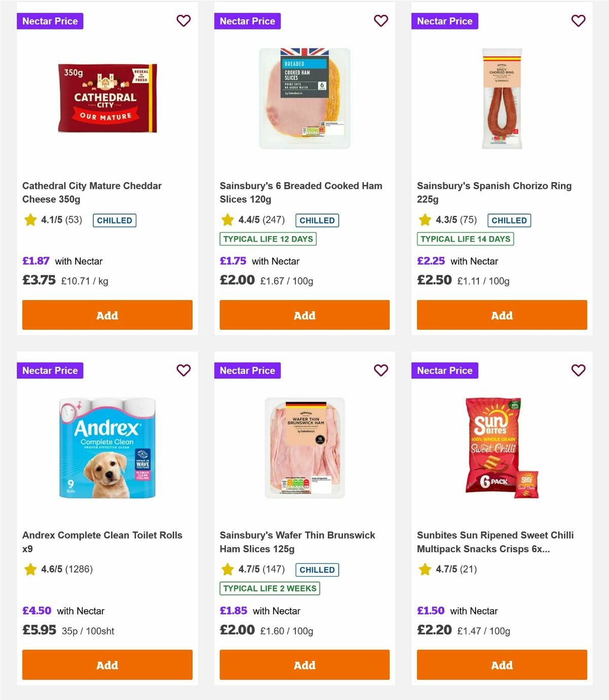The height and width of the screenshot is (700, 609).
Task: Select the heart icon on the Sunbites crisps card
Action: (x=578, y=371)
